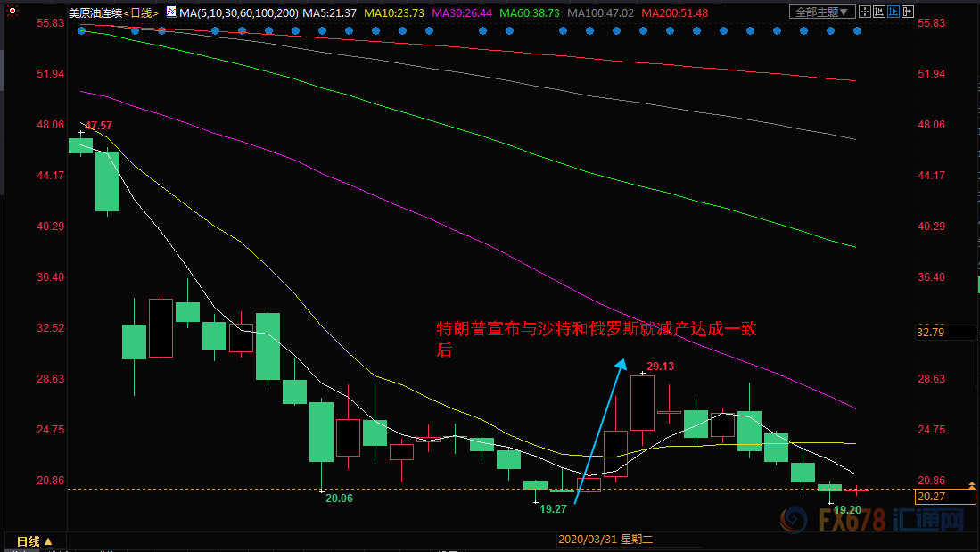Click the blue arrow annotation on chart
Screen dimensions: 980x552
point(598,428)
